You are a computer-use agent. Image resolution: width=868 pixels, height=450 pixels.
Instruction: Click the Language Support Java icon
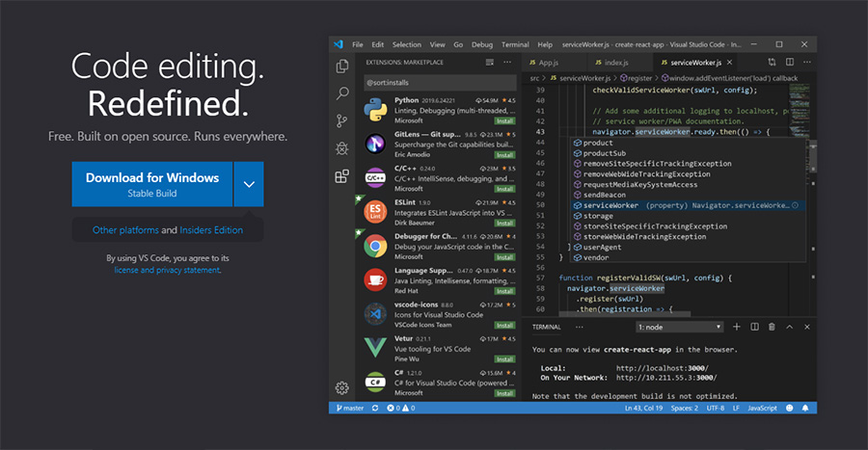375,279
